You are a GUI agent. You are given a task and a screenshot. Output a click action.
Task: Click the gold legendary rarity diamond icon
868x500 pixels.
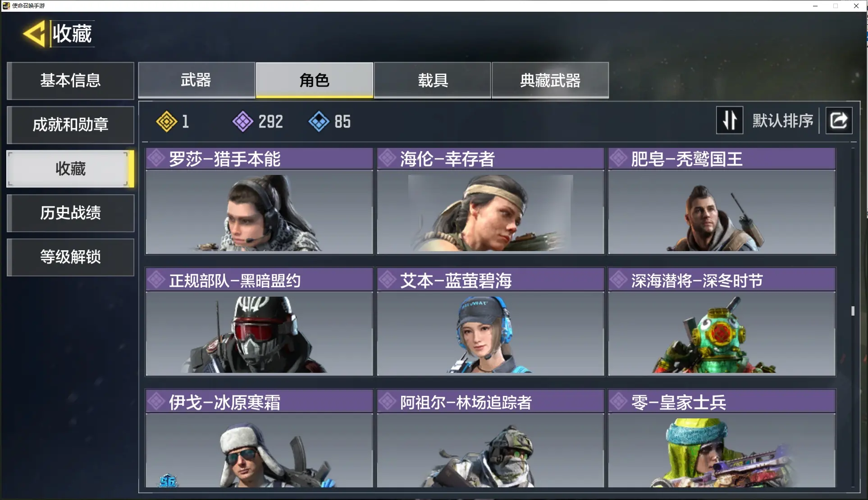[166, 121]
